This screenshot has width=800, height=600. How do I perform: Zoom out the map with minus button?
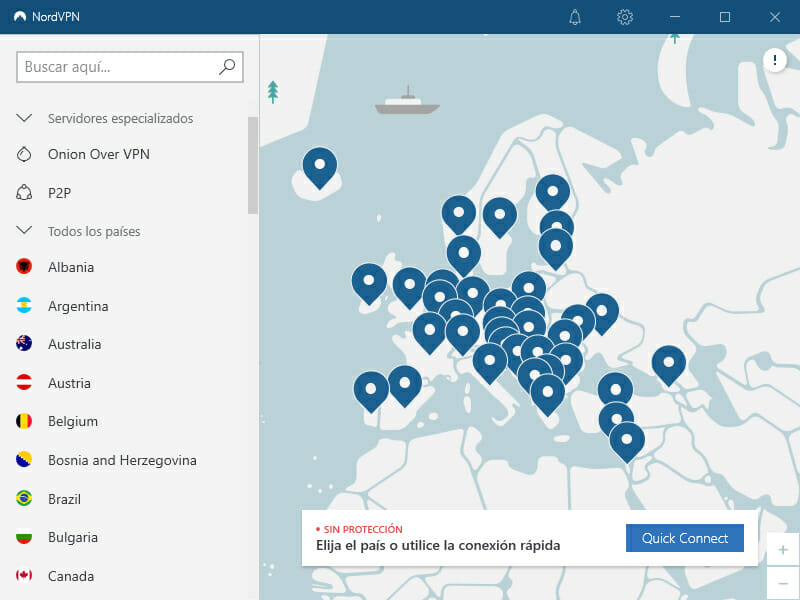pos(783,583)
